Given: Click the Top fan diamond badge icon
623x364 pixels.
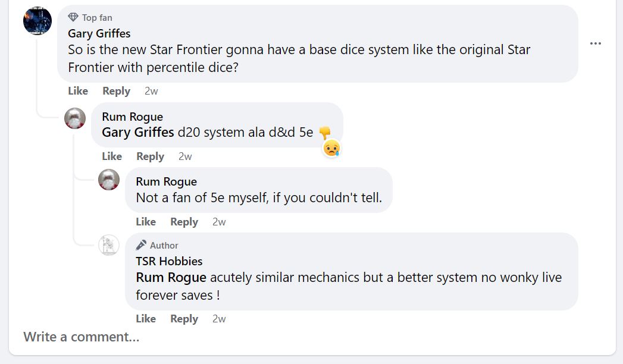Looking at the screenshot, I should point(73,17).
